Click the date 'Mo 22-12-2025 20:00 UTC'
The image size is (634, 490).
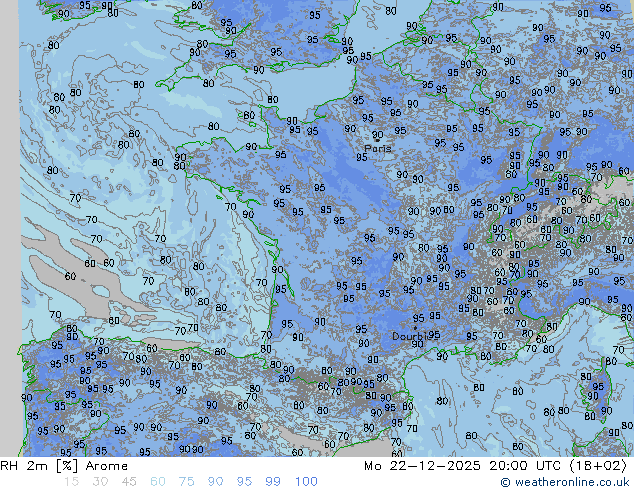462,466
